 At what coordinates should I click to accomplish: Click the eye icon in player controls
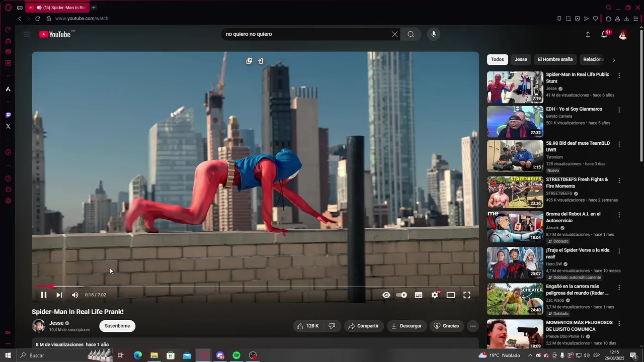[386, 295]
